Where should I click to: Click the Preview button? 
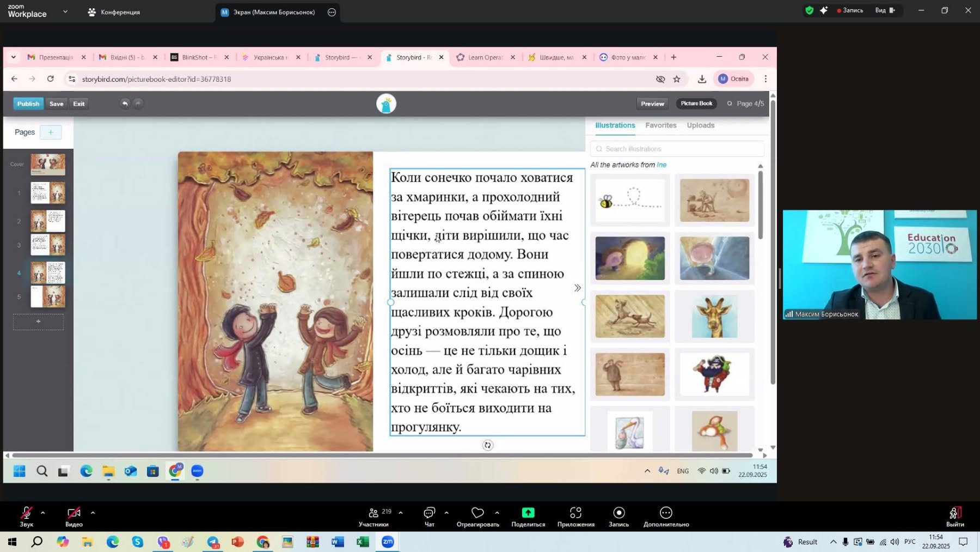click(x=652, y=104)
